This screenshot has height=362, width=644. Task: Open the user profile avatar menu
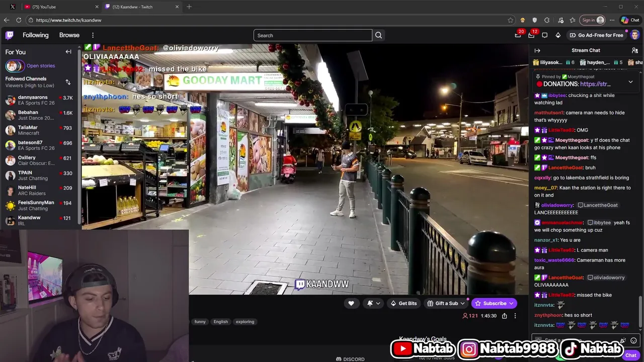click(635, 35)
